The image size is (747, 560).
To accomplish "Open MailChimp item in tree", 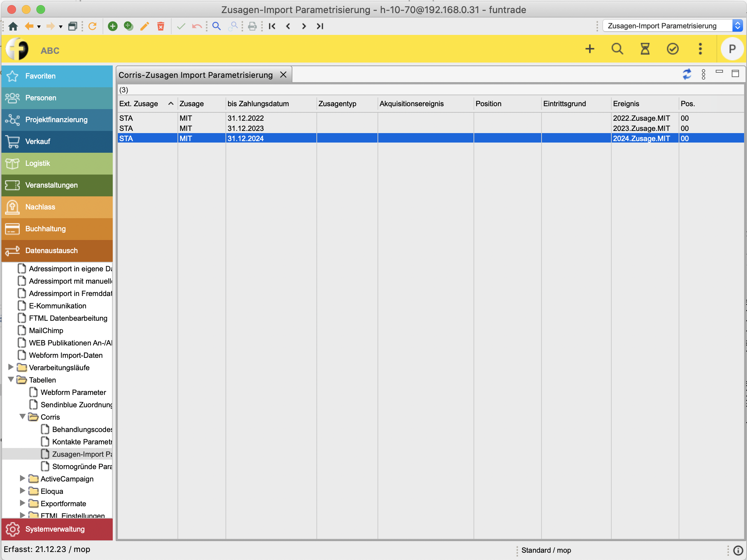I will (46, 331).
